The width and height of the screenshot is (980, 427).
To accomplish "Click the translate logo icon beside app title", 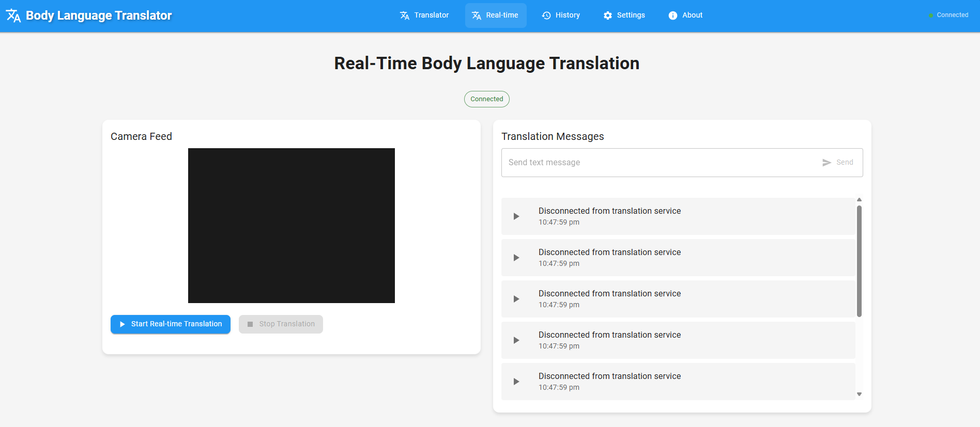I will coord(13,15).
